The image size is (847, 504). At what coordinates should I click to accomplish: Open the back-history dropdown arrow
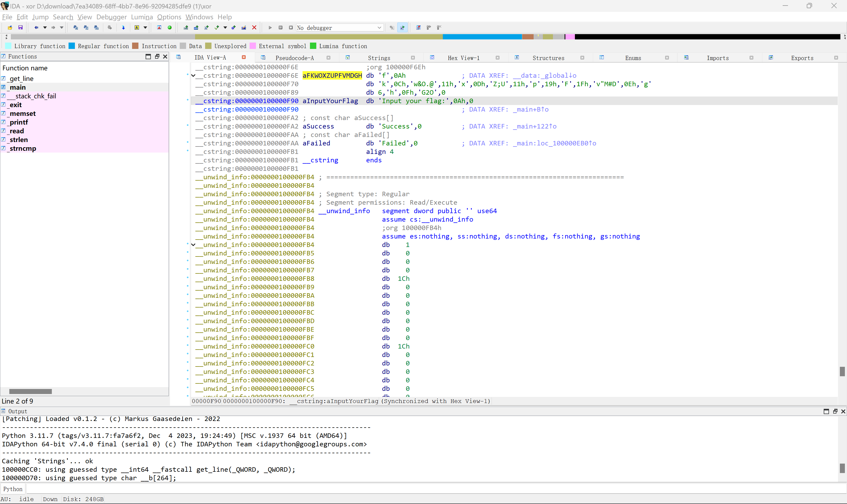(x=44, y=28)
